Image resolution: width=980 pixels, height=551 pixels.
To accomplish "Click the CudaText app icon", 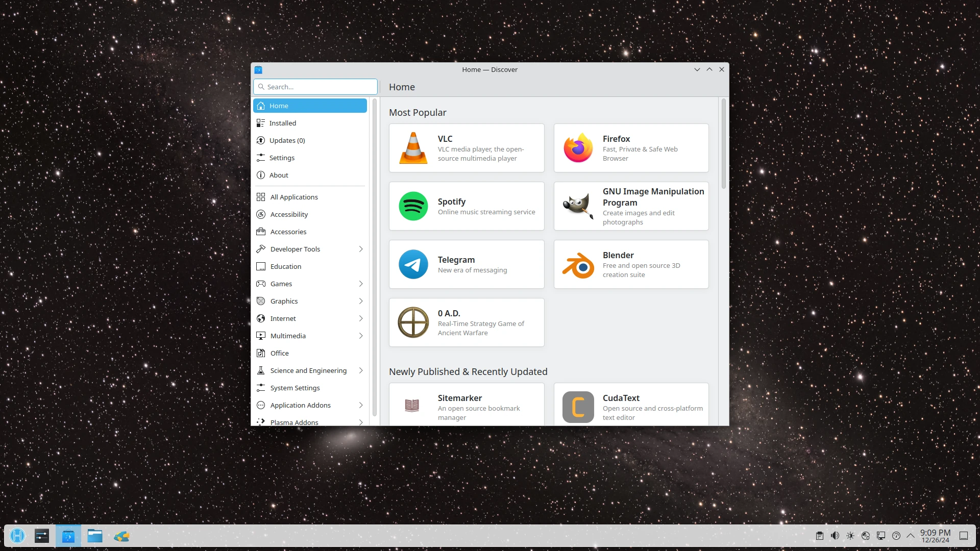I will point(578,407).
